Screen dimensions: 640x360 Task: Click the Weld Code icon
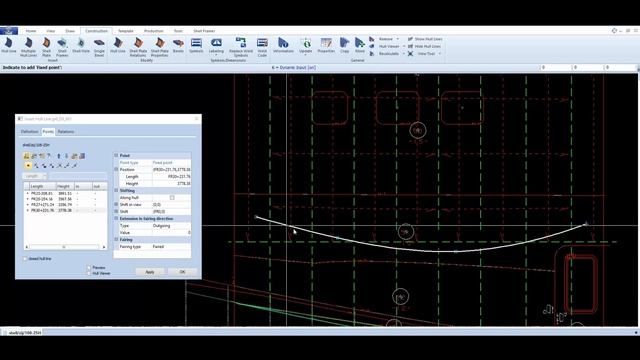pyautogui.click(x=262, y=47)
